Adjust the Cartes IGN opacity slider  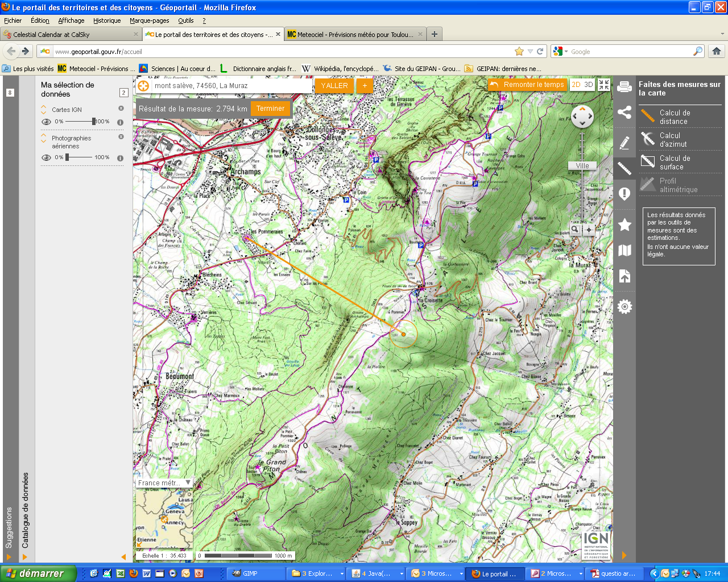(x=93, y=122)
